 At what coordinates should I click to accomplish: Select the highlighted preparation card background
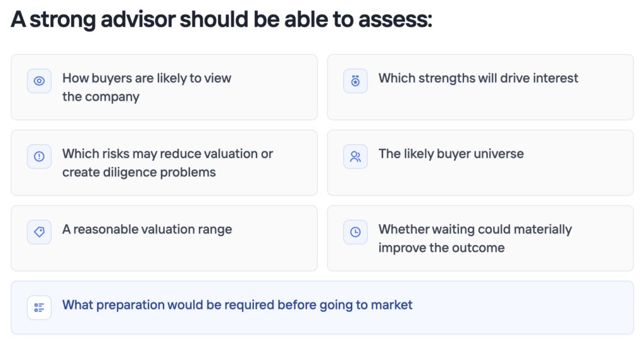tap(323, 307)
